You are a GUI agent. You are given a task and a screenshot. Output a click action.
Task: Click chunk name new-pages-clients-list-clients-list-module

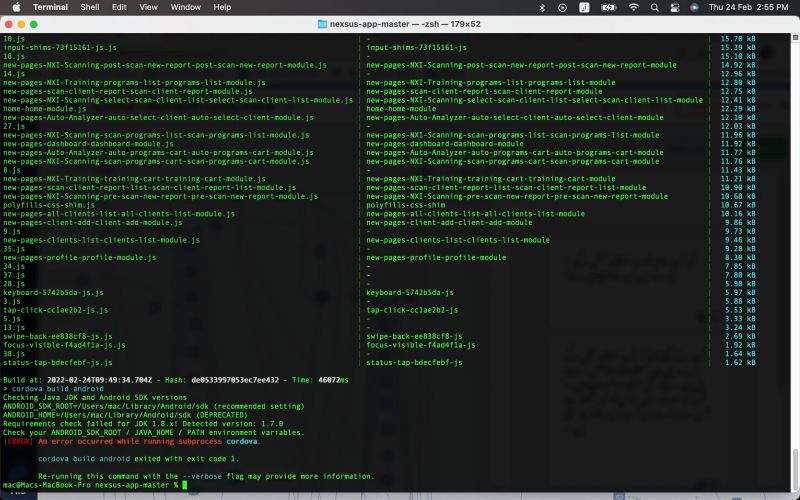(458, 240)
